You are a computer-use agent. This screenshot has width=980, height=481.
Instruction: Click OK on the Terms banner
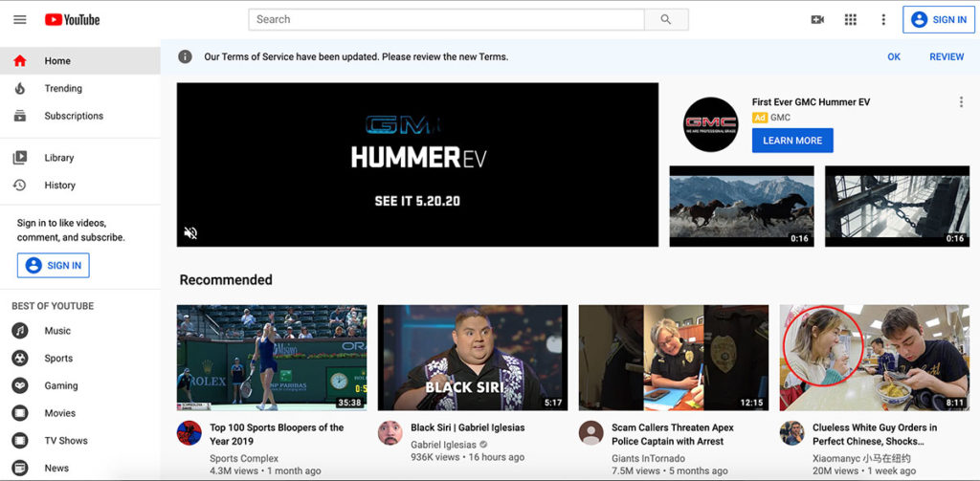894,56
